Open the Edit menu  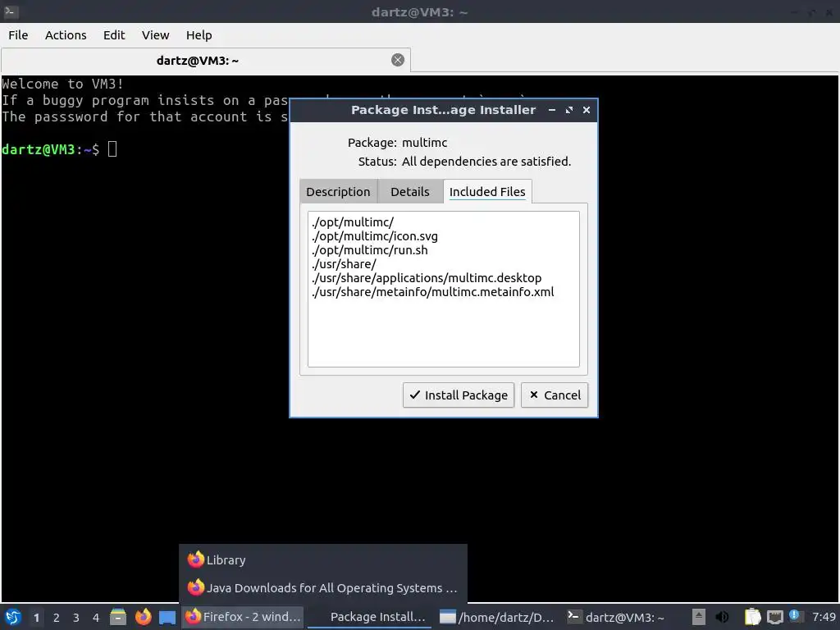[x=113, y=35]
